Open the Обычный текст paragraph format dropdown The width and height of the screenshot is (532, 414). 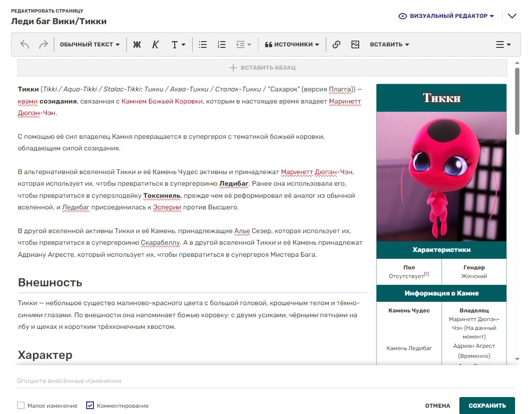click(90, 44)
